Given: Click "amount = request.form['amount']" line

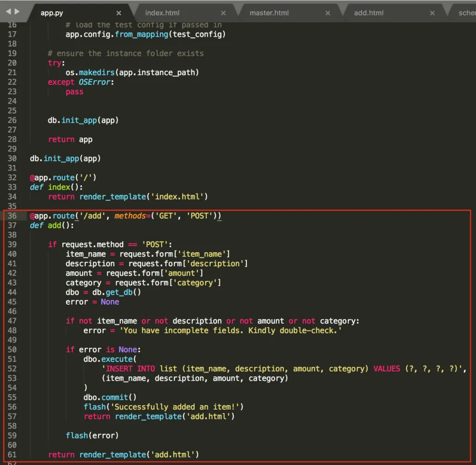Looking at the screenshot, I should (x=134, y=273).
